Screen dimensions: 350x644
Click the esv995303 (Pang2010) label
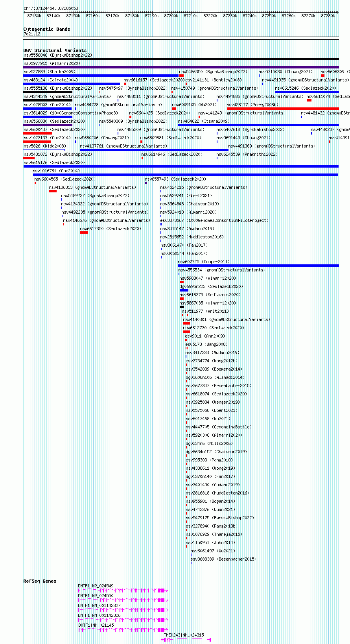[210, 460]
